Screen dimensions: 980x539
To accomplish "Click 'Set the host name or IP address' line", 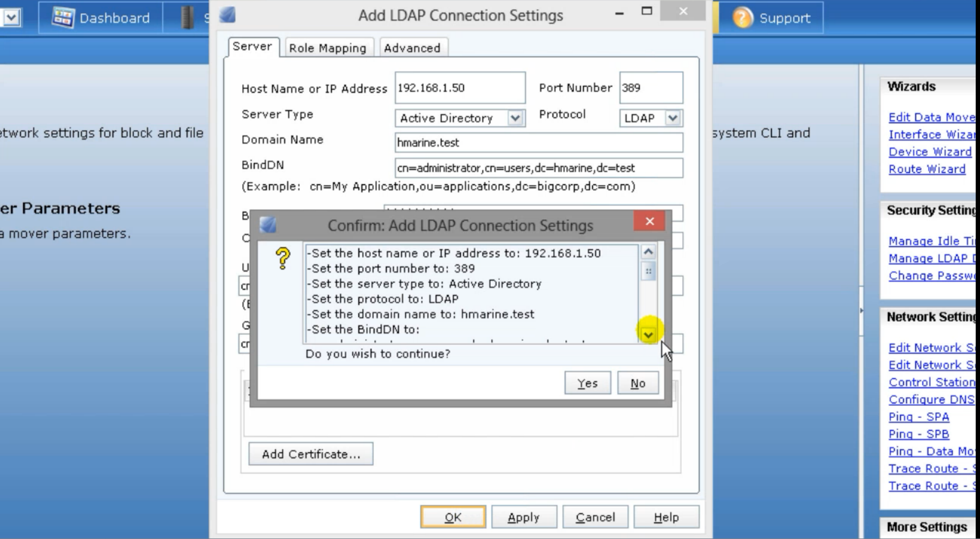I will tap(454, 253).
